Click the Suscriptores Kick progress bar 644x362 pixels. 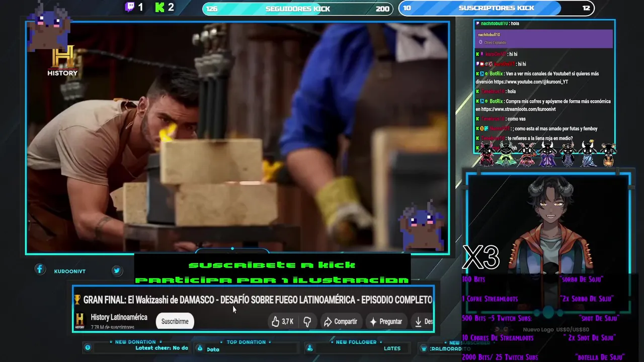pyautogui.click(x=497, y=8)
